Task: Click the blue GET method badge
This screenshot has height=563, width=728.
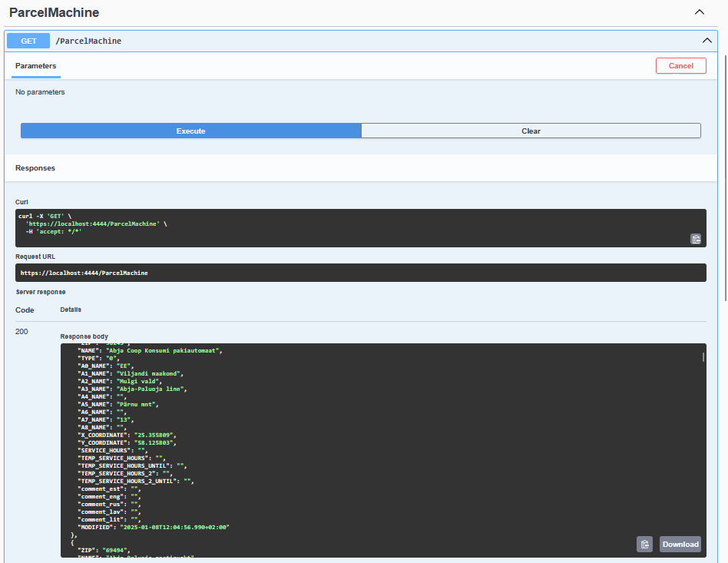Action: click(28, 41)
